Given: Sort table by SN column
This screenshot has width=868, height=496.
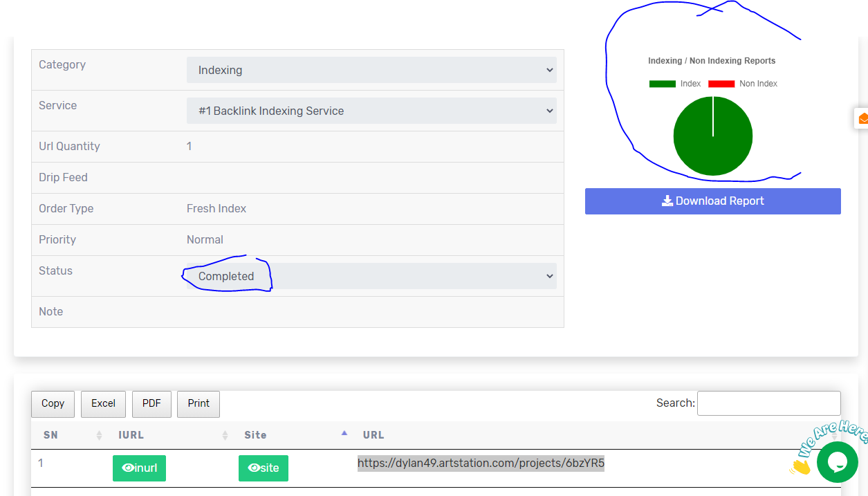Looking at the screenshot, I should point(68,435).
